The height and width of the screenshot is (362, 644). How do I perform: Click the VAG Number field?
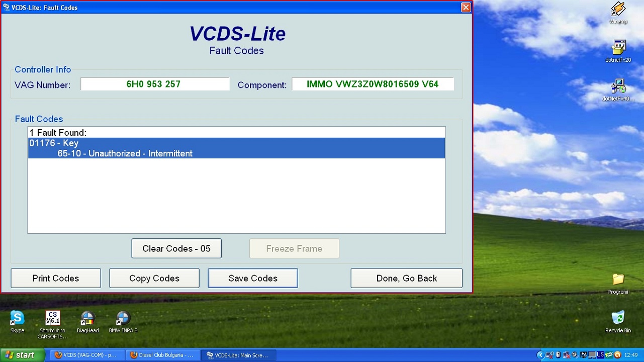tap(155, 84)
